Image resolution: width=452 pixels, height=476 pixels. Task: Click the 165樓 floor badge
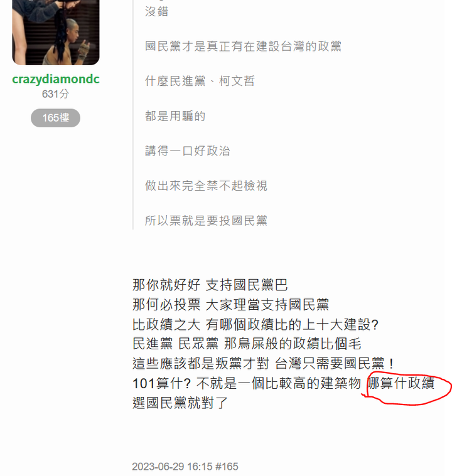click(56, 118)
